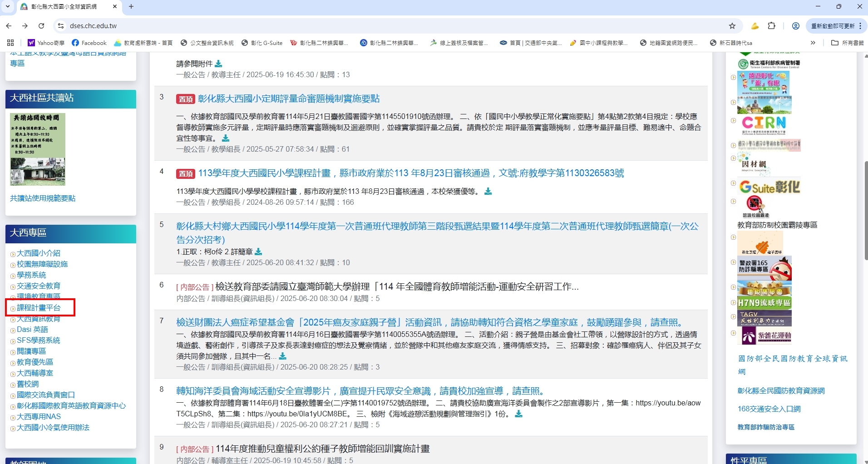
Task: Click the 共讀站開放時間 photo thumbnail
Action: tap(38, 149)
